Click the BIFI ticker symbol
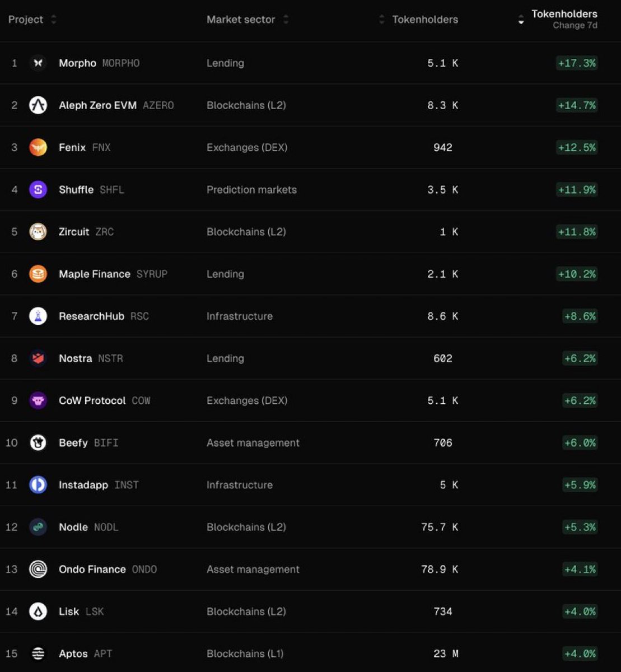The height and width of the screenshot is (672, 621). tap(106, 443)
